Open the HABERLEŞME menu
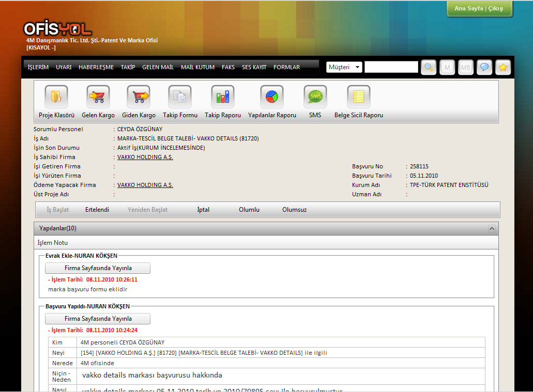533x392 pixels. click(x=96, y=67)
